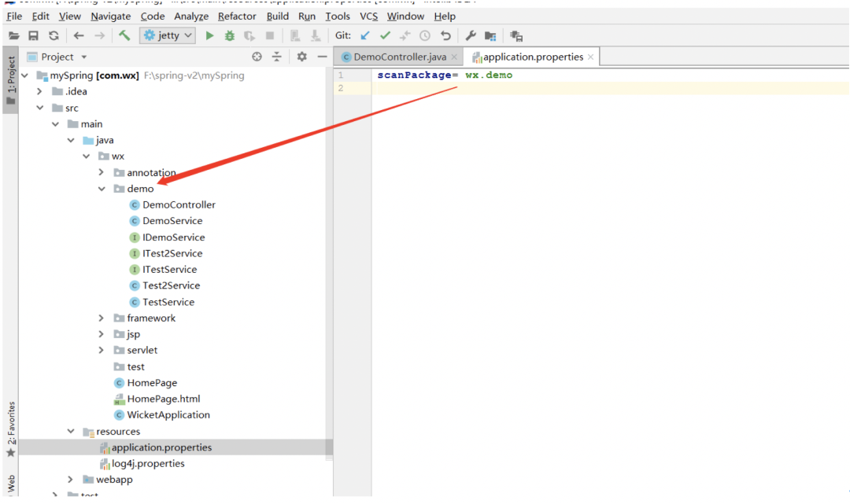
Task: Open the Window menu
Action: [405, 17]
